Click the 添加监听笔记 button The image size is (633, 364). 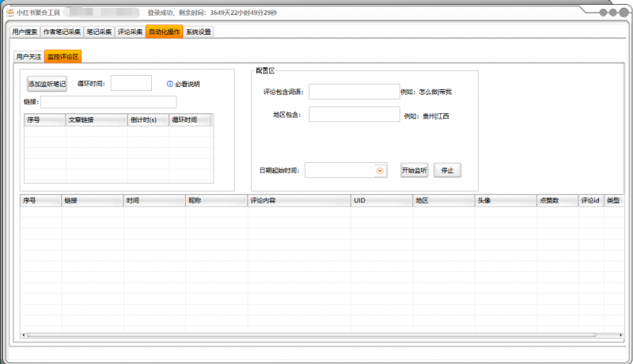[x=47, y=84]
